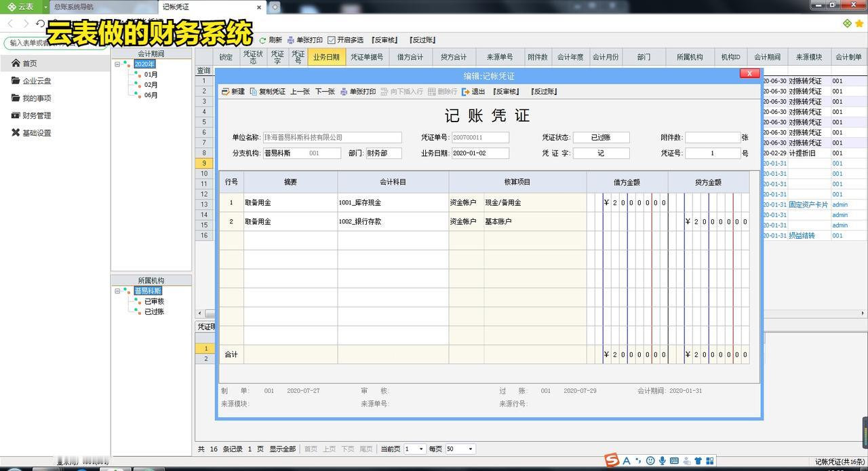Screen dimensions: 868x471
Task: Click 显示全部 in pagination bar
Action: click(x=282, y=449)
